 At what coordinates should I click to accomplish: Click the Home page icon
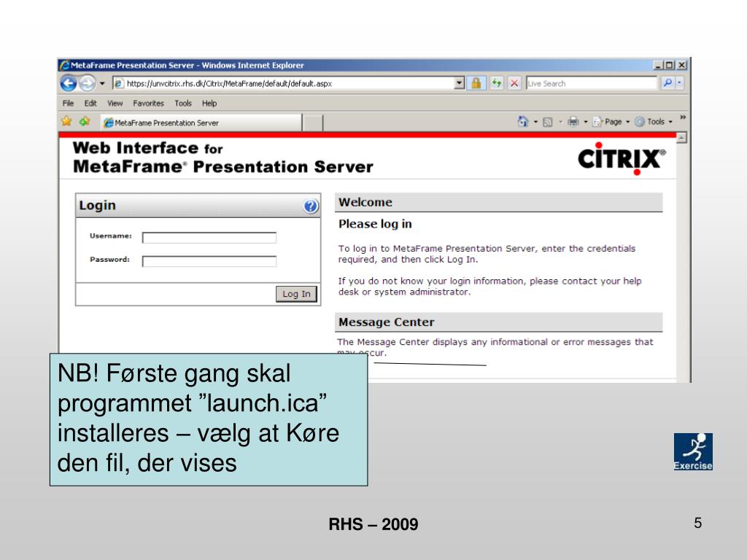pos(522,122)
